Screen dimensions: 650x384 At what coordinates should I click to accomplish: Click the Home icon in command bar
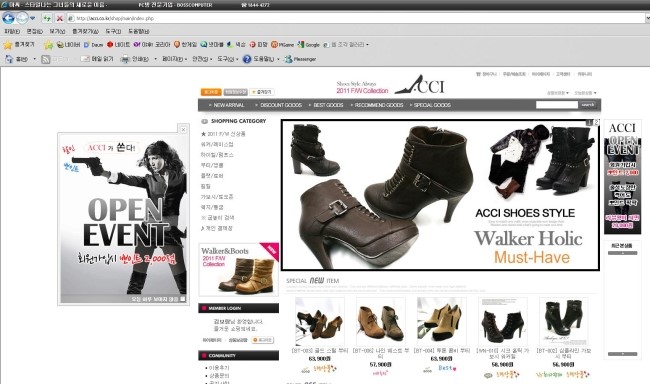pos(9,59)
